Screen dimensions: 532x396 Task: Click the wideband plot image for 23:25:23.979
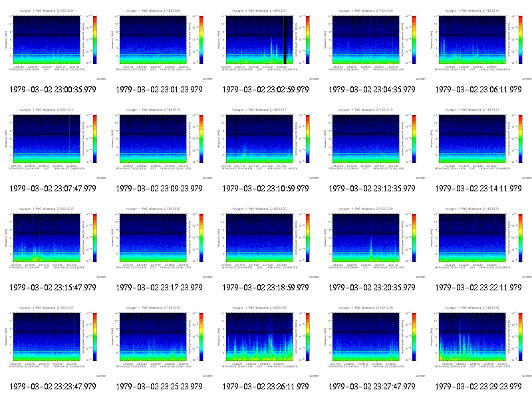(x=160, y=341)
